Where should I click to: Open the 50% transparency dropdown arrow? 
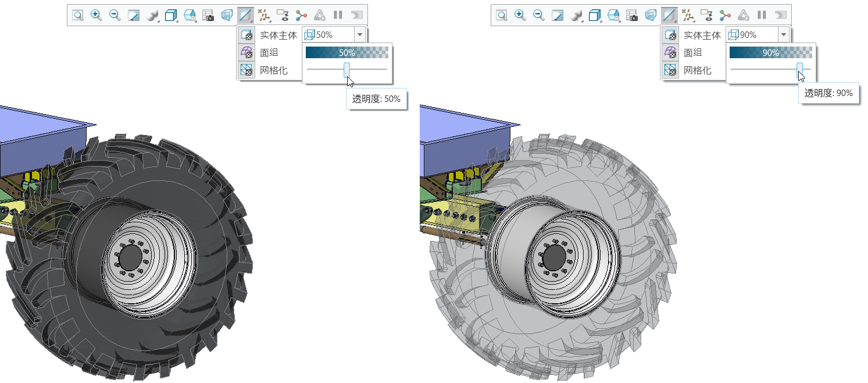point(359,35)
